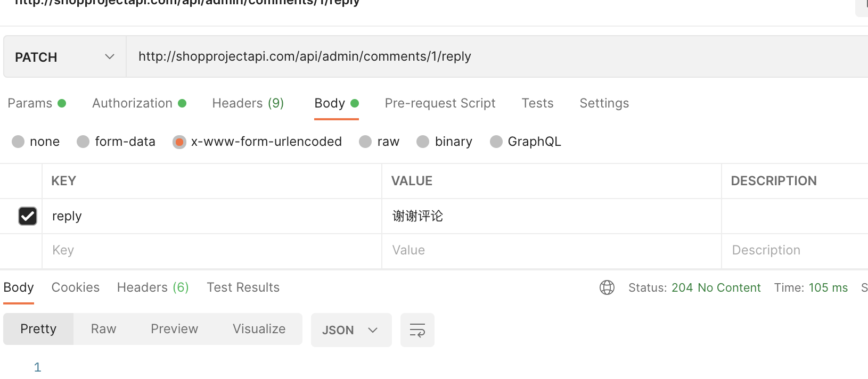Open the JSON format dropdown
The height and width of the screenshot is (379, 868).
351,330
